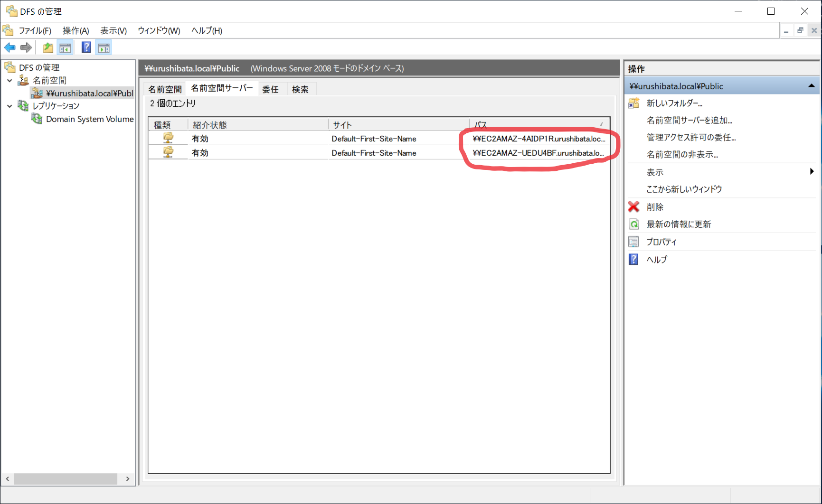The height and width of the screenshot is (504, 822).
Task: Click the DFS management root icon in the tree
Action: [x=10, y=67]
